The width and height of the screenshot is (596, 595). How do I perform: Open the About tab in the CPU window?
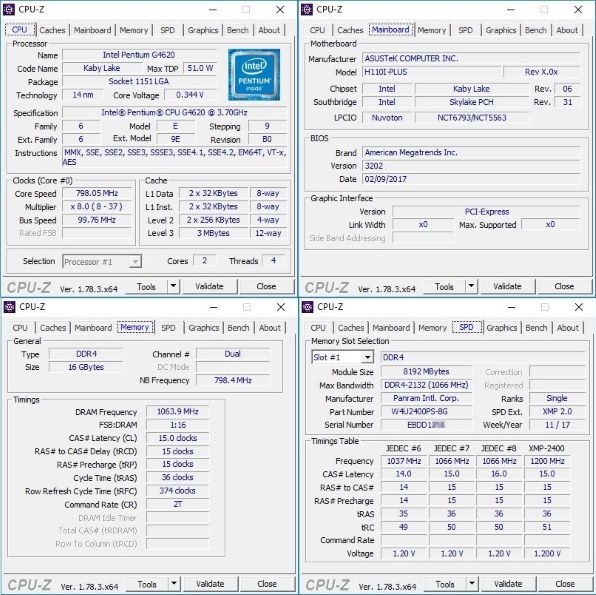coord(269,30)
